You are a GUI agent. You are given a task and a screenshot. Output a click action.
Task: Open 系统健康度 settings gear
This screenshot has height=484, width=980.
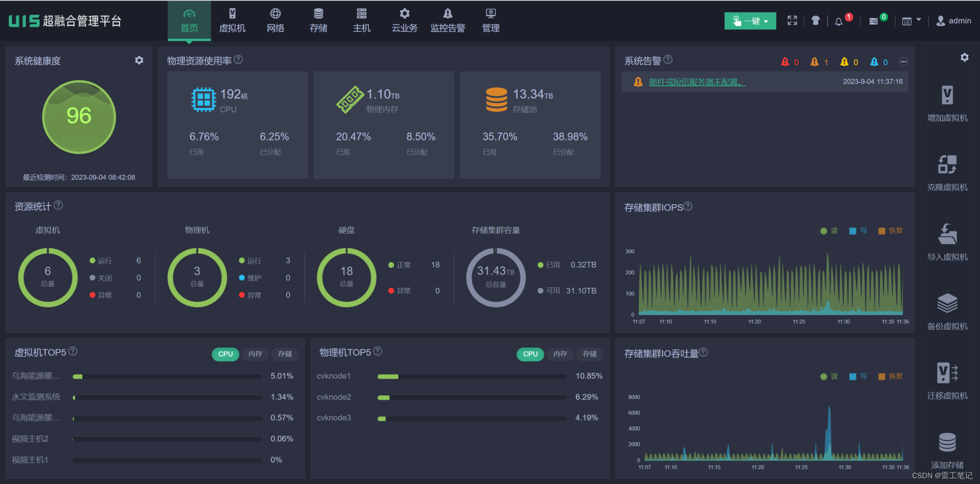[x=139, y=60]
